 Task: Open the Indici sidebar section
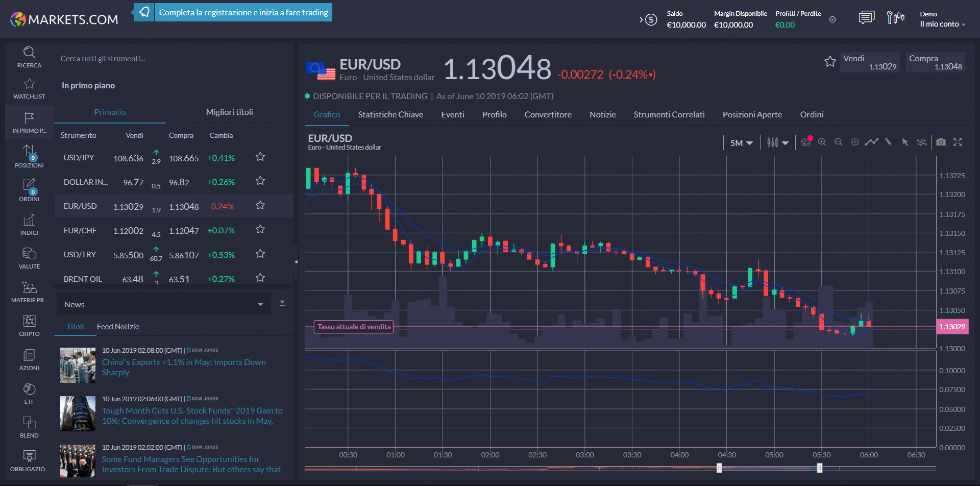[29, 224]
